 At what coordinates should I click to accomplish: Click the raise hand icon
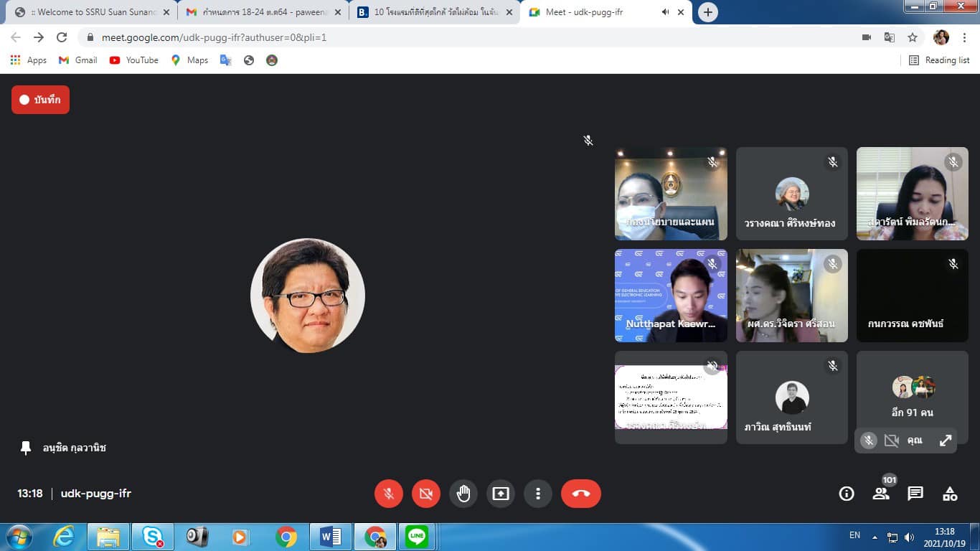463,494
